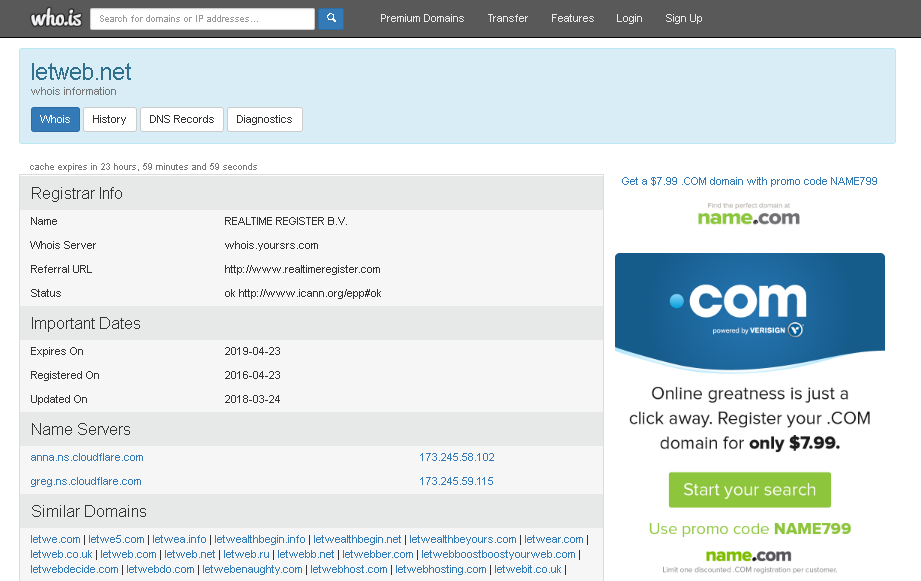Open anna.ns.cloudflare.com name server link
The height and width of the screenshot is (581, 921).
87,457
